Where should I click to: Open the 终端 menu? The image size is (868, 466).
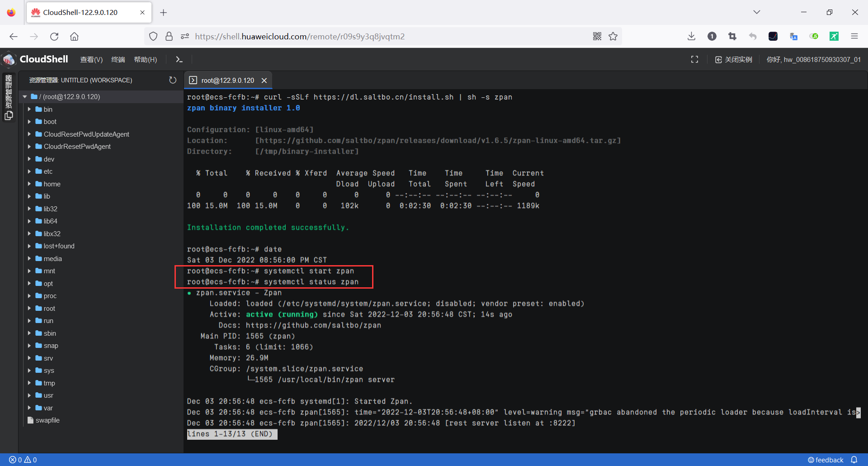tap(118, 60)
